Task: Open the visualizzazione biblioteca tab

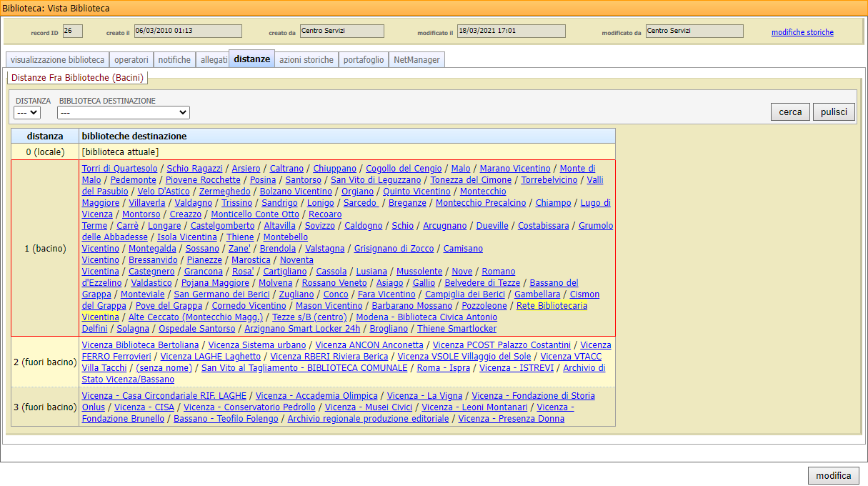Action: [x=58, y=60]
